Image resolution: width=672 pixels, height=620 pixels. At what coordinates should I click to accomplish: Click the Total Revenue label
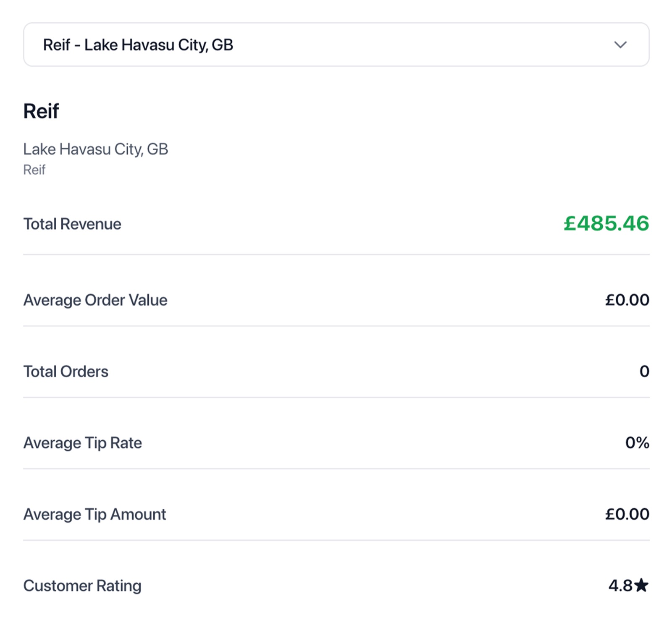[x=72, y=224]
